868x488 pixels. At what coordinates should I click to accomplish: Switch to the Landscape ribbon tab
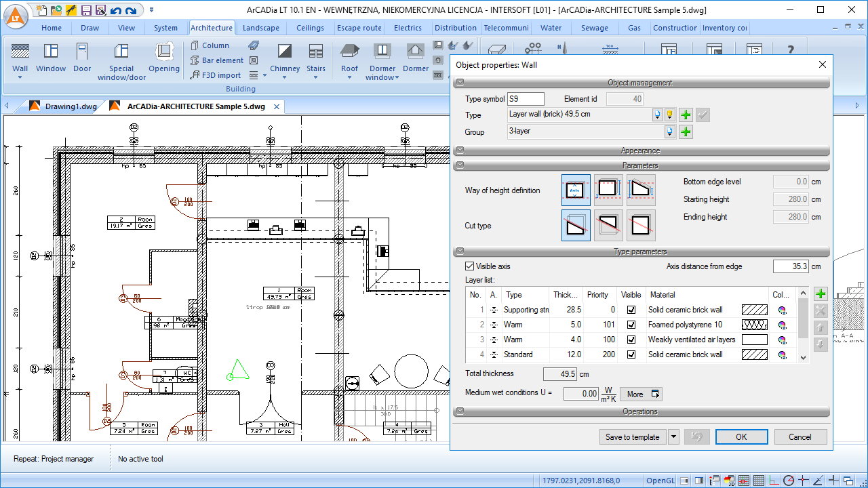point(260,28)
